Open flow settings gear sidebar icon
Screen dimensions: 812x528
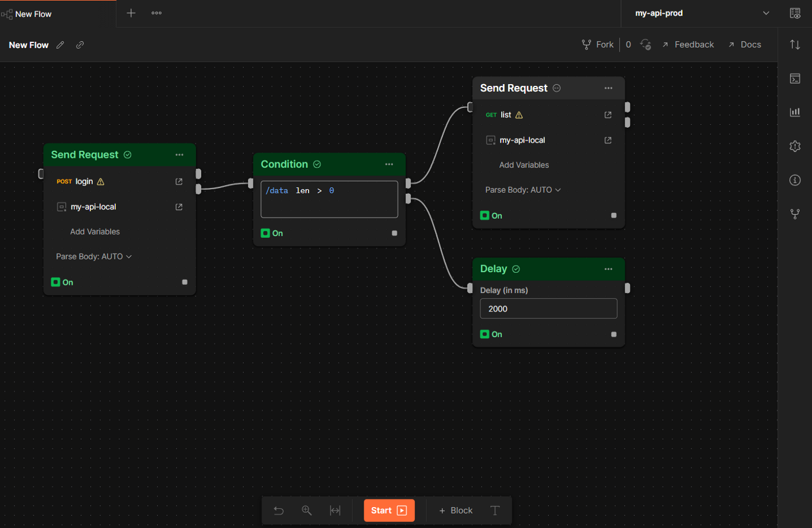point(795,146)
